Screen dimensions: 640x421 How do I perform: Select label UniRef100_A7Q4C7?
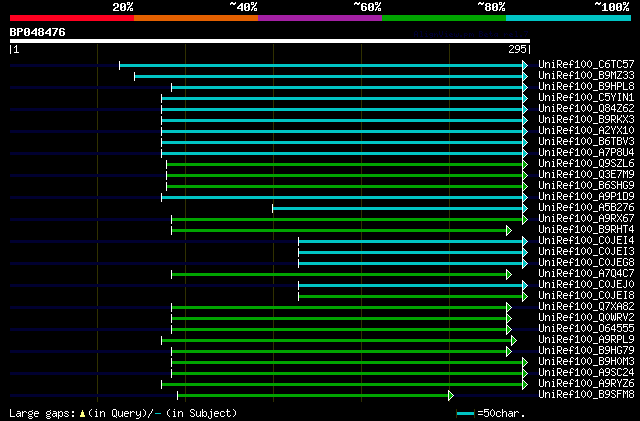click(x=586, y=274)
